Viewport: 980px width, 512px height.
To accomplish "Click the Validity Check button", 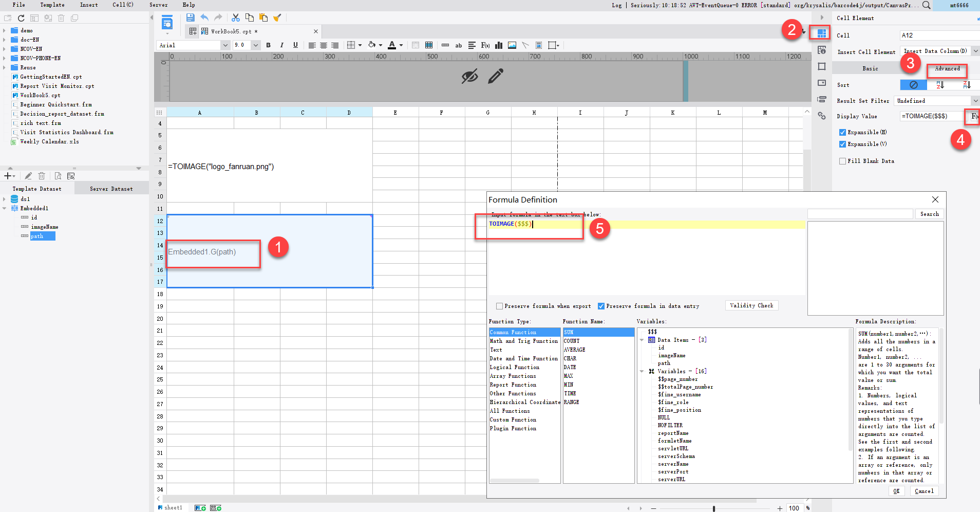I will 751,305.
